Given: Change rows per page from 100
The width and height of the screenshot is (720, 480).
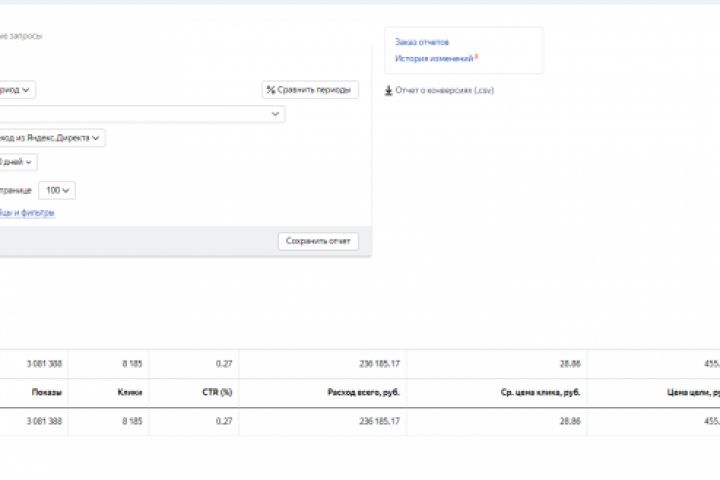Looking at the screenshot, I should pos(59,190).
